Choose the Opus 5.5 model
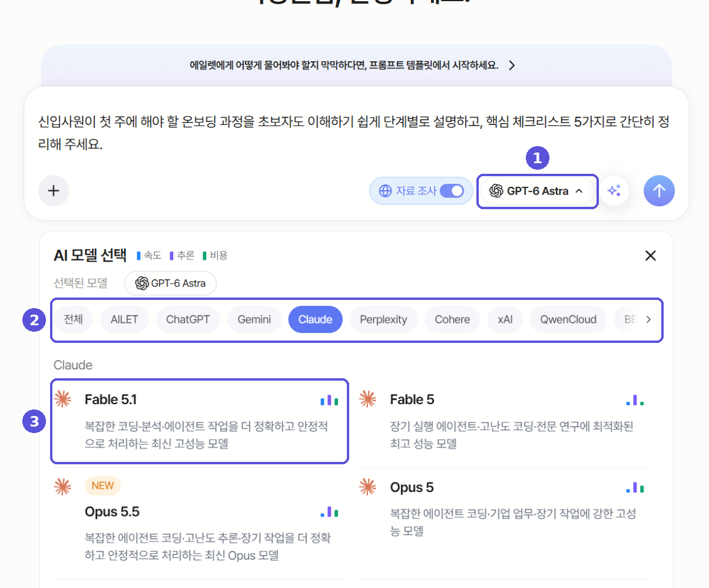 [x=200, y=523]
